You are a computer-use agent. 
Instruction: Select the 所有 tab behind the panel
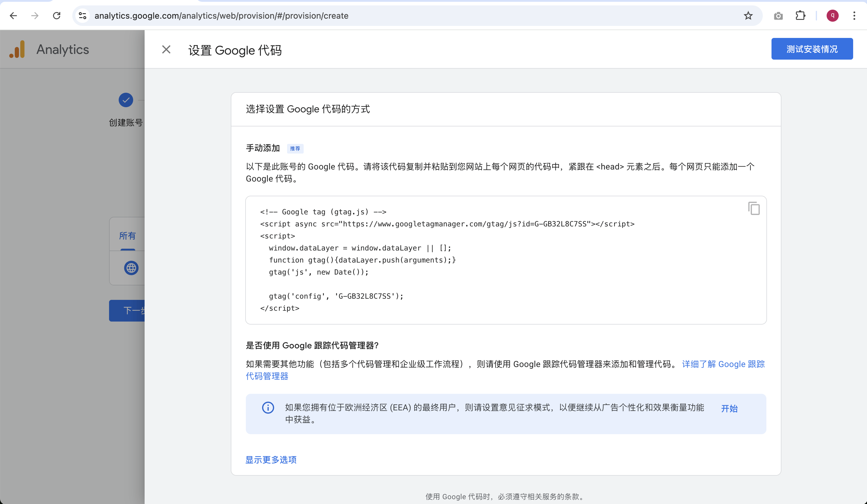[127, 236]
